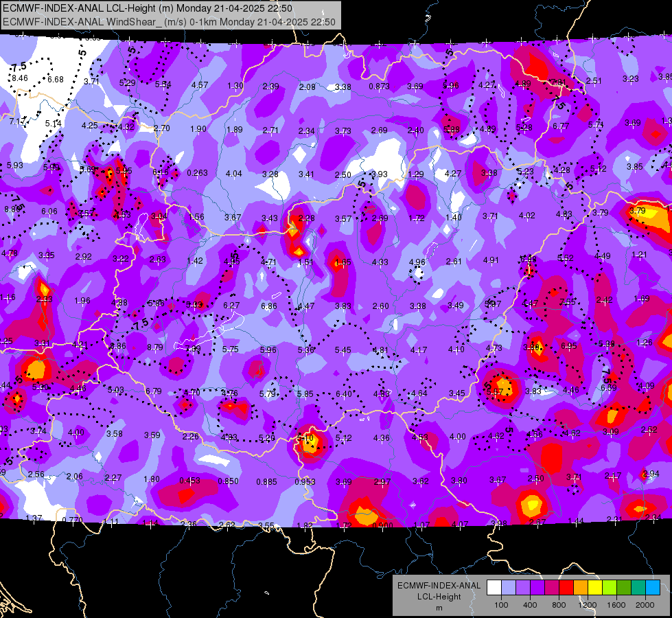Select the yellow legend color swatch

coord(595,588)
